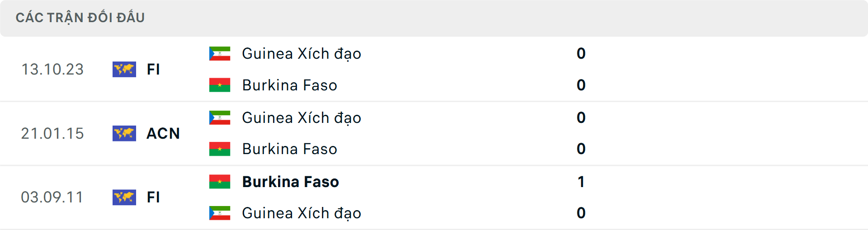
Task: Click the world icon in the 03.09.11 row
Action: 124,197
